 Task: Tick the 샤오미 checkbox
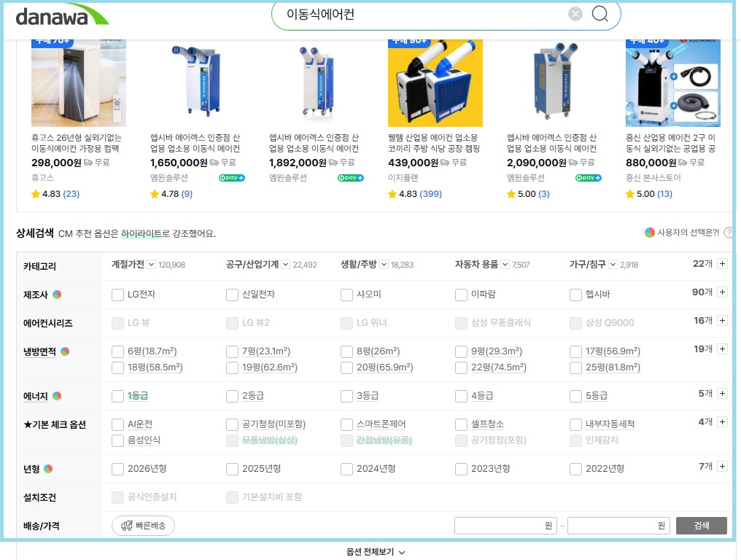pos(346,295)
